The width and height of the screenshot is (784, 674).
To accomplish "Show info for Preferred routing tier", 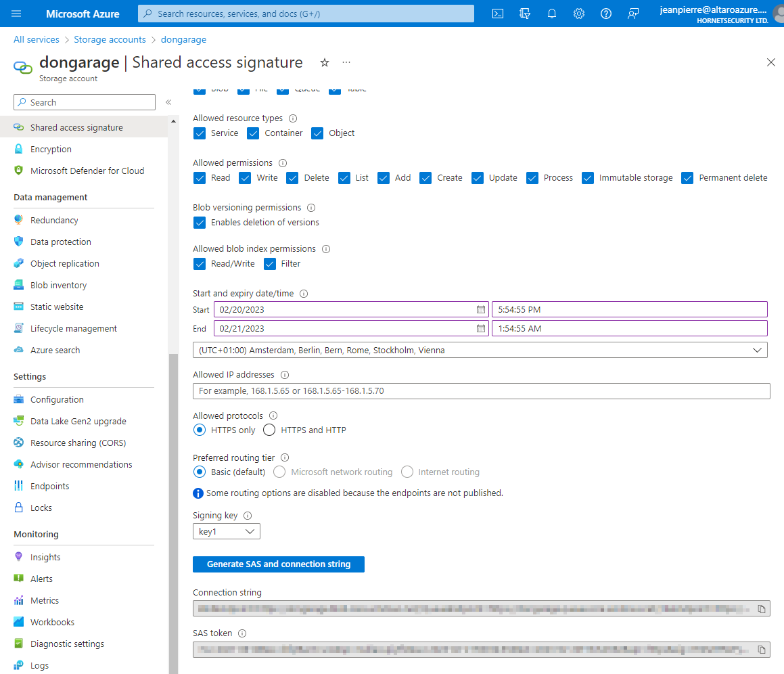I will [285, 458].
